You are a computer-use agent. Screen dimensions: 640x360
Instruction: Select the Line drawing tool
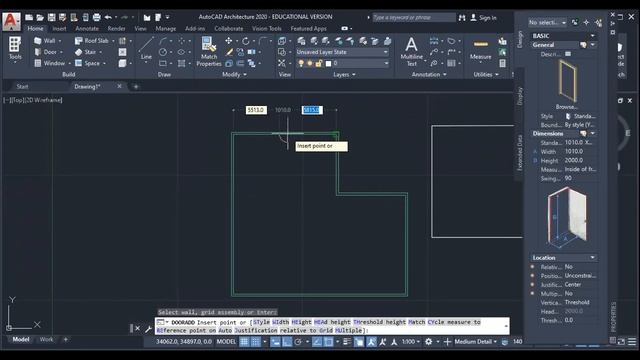click(x=146, y=48)
